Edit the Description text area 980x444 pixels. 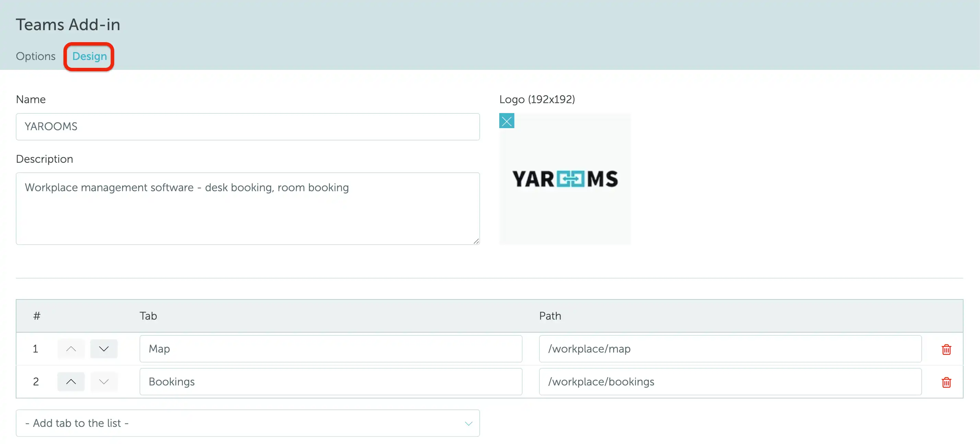click(x=248, y=208)
